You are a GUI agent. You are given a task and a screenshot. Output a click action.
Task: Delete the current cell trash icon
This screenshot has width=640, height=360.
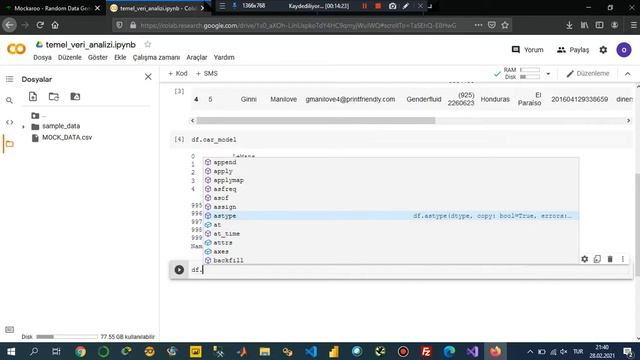(610, 259)
